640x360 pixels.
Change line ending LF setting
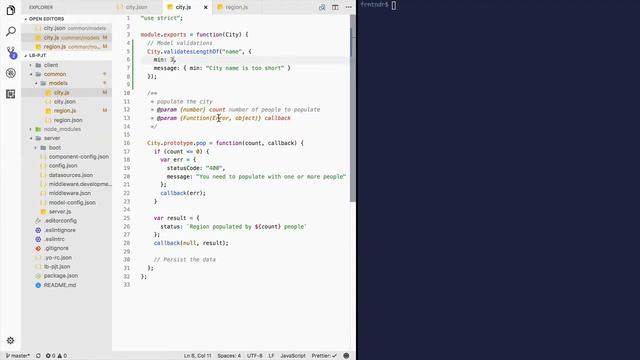coord(271,356)
